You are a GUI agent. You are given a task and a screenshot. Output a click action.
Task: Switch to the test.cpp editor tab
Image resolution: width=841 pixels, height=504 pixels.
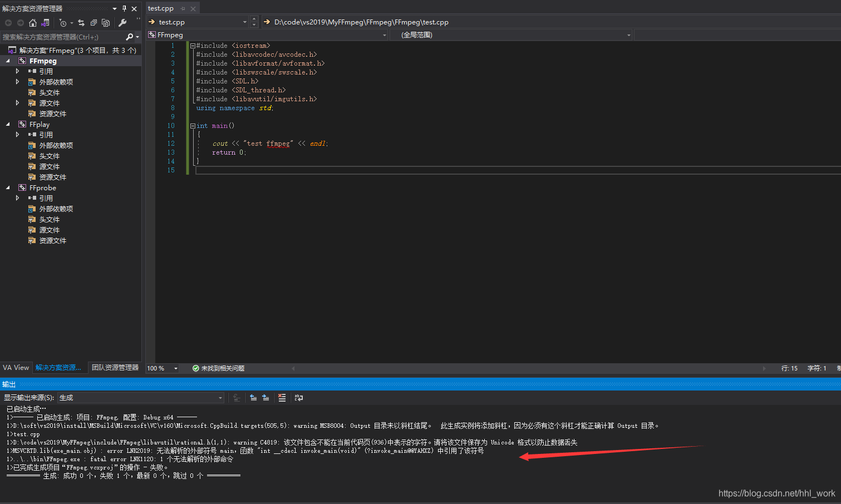click(x=161, y=8)
